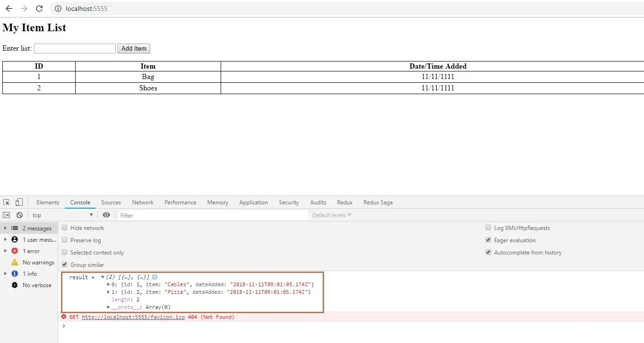Click the browser forward arrow

(x=24, y=9)
